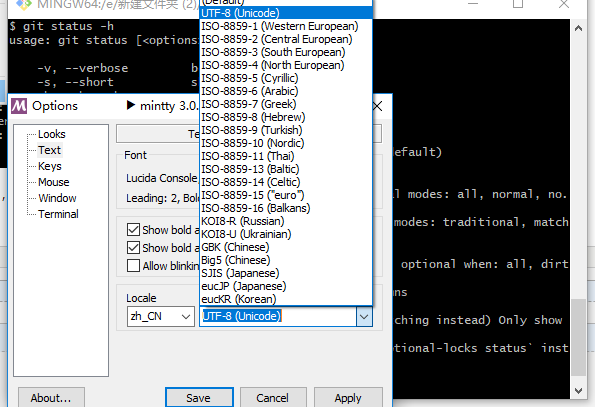Image resolution: width=595 pixels, height=407 pixels.
Task: Choose ISO-8859-3 (South European) charset
Action: (x=286, y=52)
